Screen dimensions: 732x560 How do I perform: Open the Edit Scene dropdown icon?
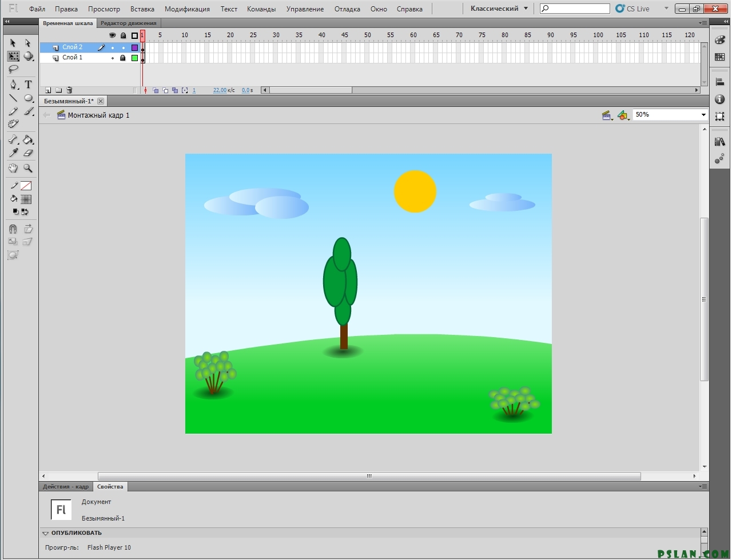point(607,115)
